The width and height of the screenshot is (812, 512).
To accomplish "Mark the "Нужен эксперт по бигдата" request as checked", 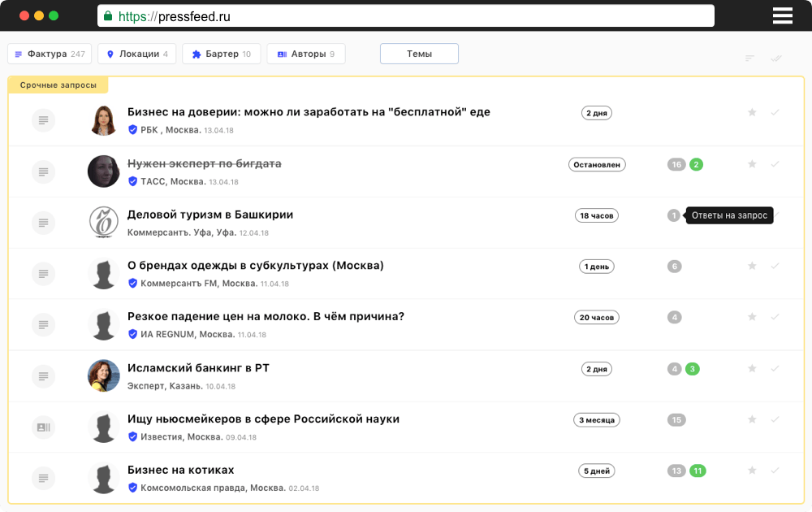I will pyautogui.click(x=775, y=164).
